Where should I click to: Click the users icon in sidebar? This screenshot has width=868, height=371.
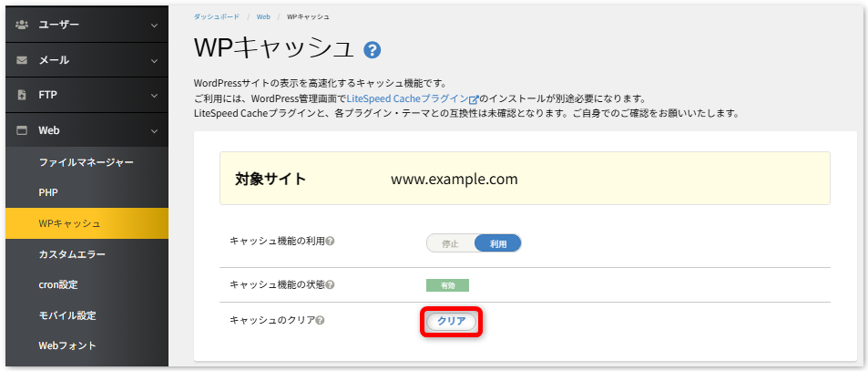(22, 25)
